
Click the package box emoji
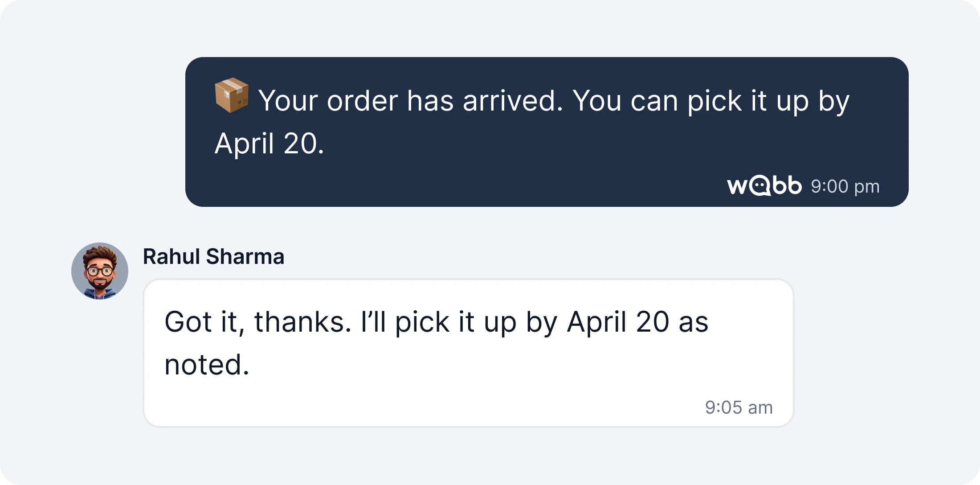pos(231,95)
